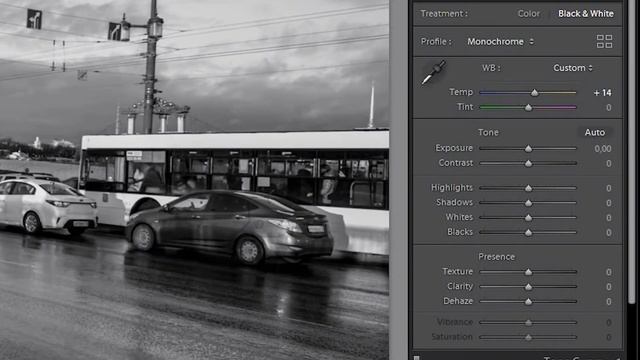Click the Temp slider handle
The height and width of the screenshot is (360, 640).
534,93
